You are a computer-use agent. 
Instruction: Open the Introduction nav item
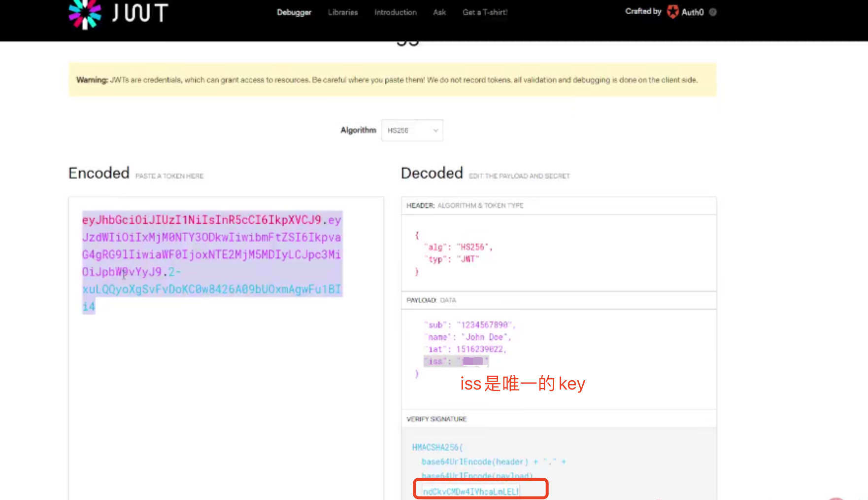pyautogui.click(x=395, y=12)
